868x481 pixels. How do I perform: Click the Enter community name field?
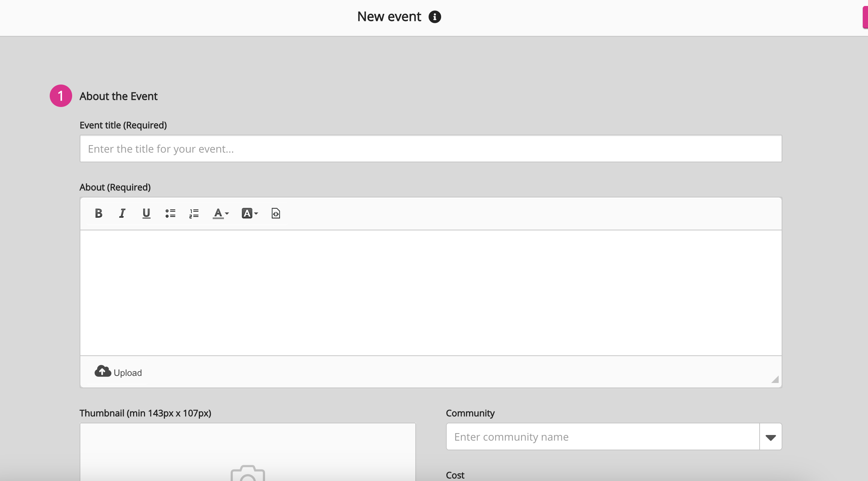[603, 437]
